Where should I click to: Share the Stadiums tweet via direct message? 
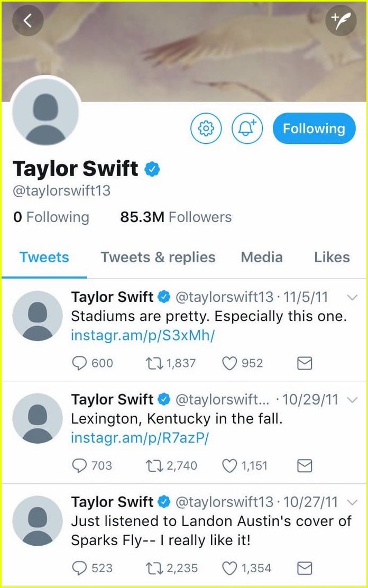click(304, 363)
